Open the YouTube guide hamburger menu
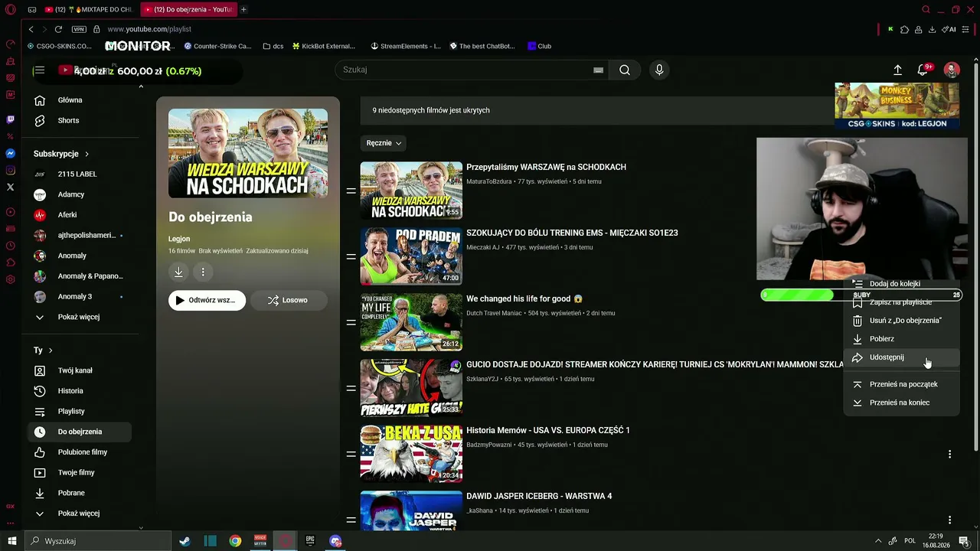The width and height of the screenshot is (980, 551). coord(39,70)
